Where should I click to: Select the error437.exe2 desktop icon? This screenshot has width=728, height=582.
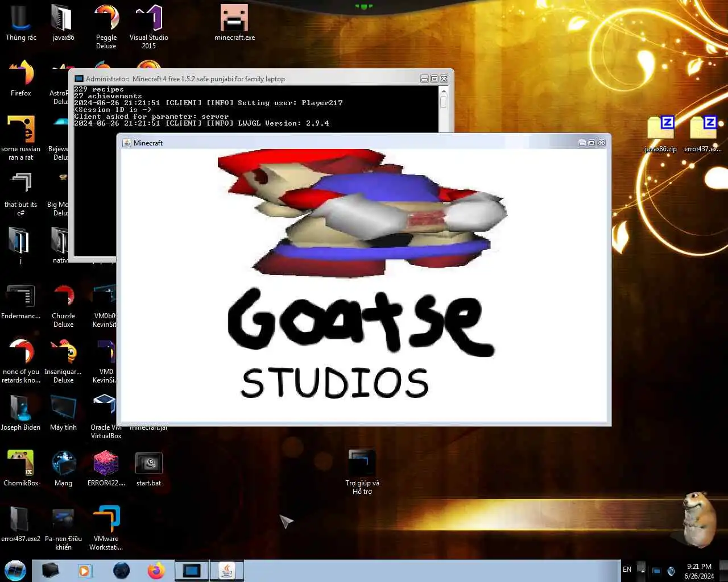click(20, 524)
